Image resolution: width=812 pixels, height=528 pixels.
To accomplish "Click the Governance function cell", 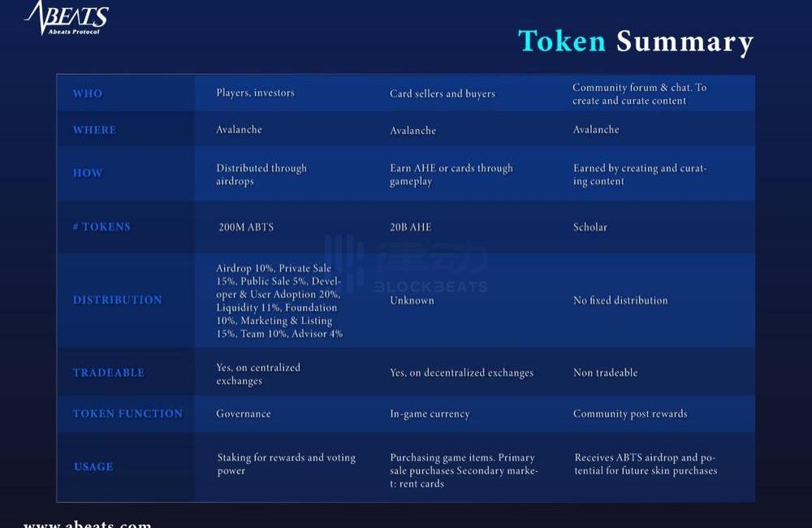I will (244, 413).
